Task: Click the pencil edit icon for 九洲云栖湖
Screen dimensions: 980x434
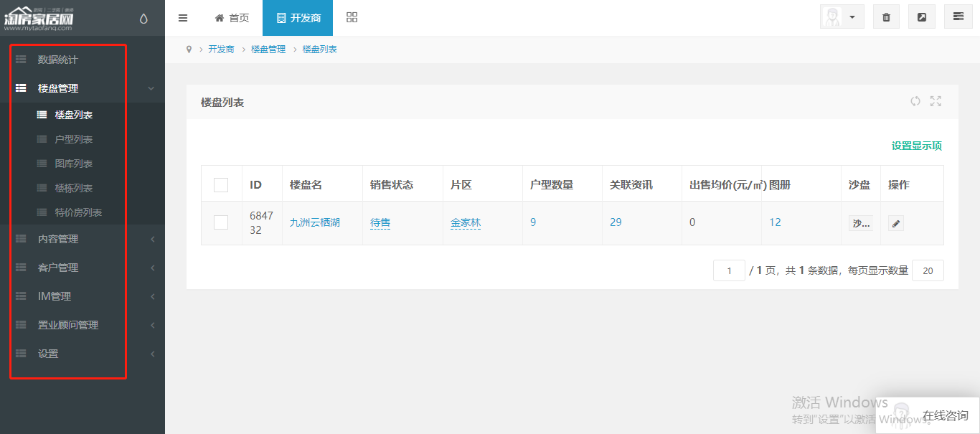Action: [895, 223]
